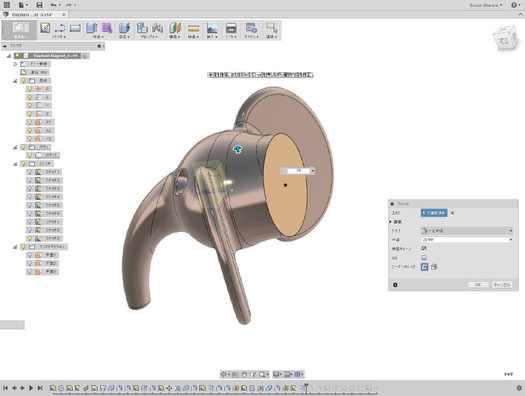Click the Make 3D print icon
This screenshot has height=396, width=525.
[x=231, y=28]
